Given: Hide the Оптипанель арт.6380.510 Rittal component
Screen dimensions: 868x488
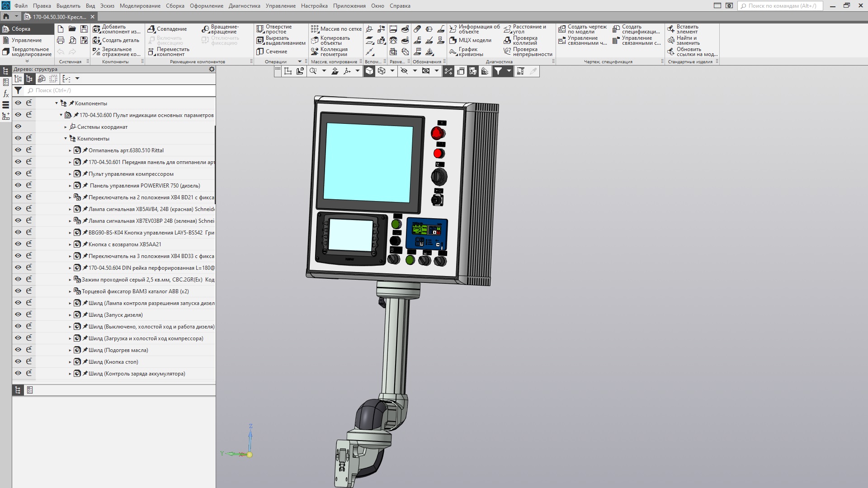Looking at the screenshot, I should [18, 150].
